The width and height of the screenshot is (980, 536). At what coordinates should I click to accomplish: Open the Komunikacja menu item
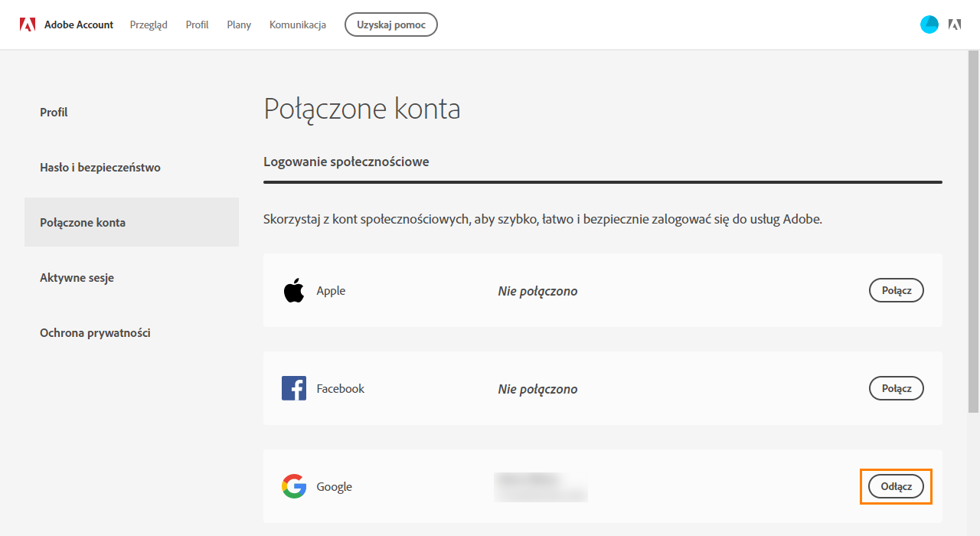(x=297, y=24)
